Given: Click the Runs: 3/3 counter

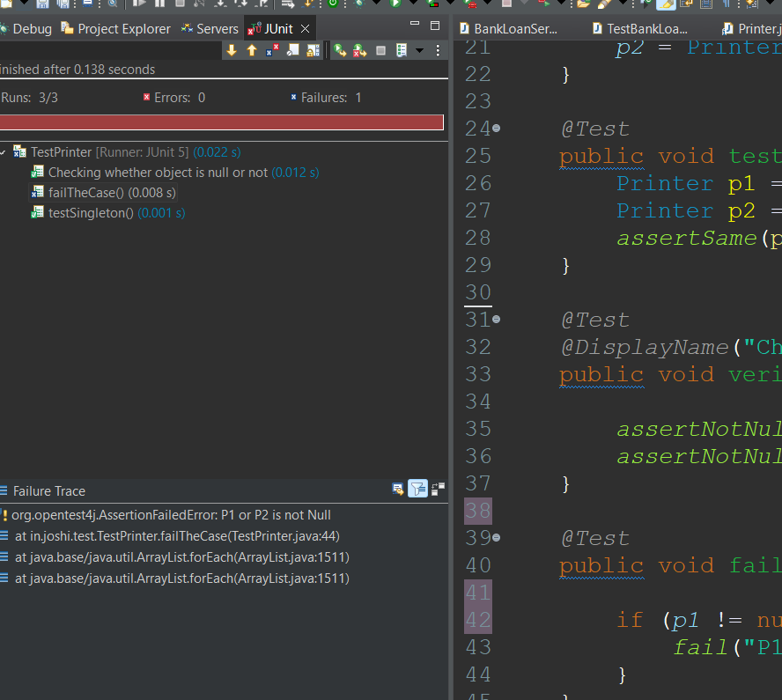Looking at the screenshot, I should 29,98.
